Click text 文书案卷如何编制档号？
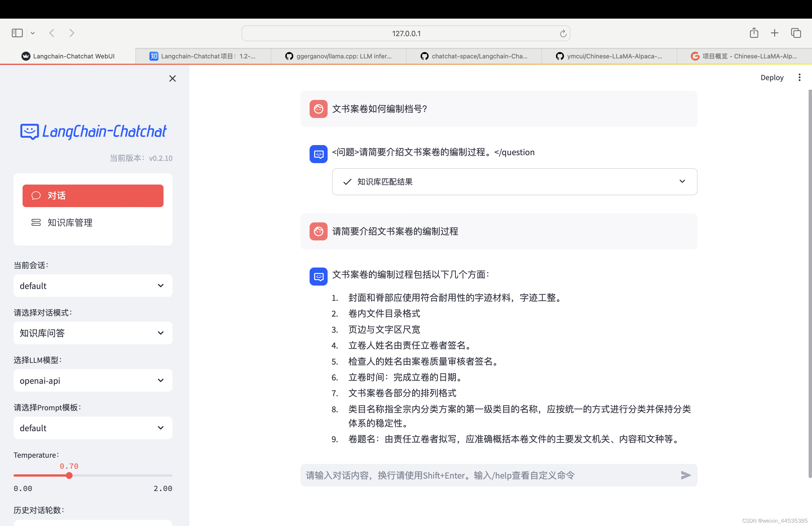Image resolution: width=812 pixels, height=526 pixels. pos(379,109)
